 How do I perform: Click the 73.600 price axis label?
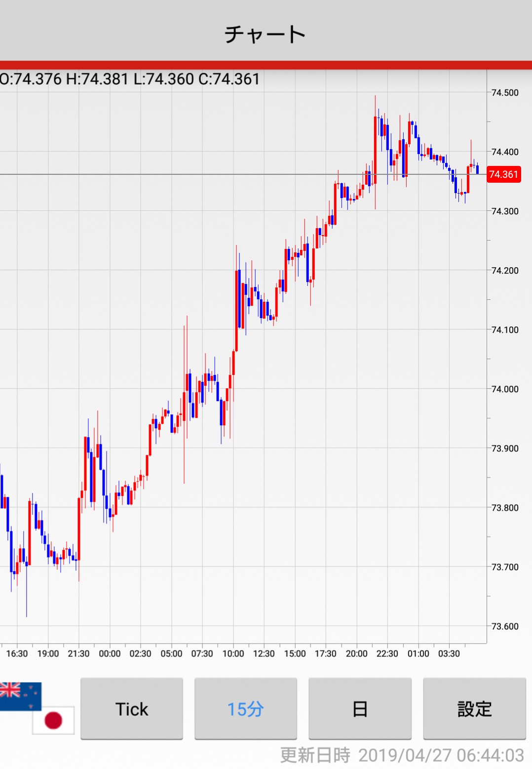[505, 626]
